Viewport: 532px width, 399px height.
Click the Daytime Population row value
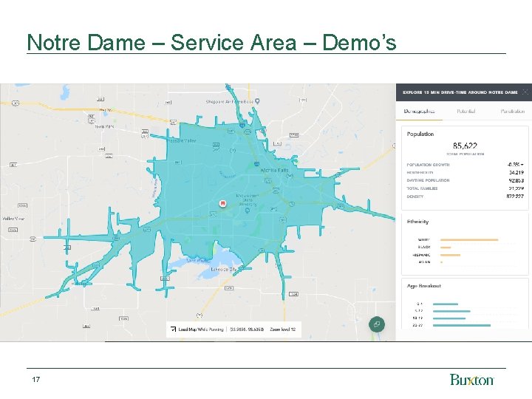pyautogui.click(x=516, y=180)
